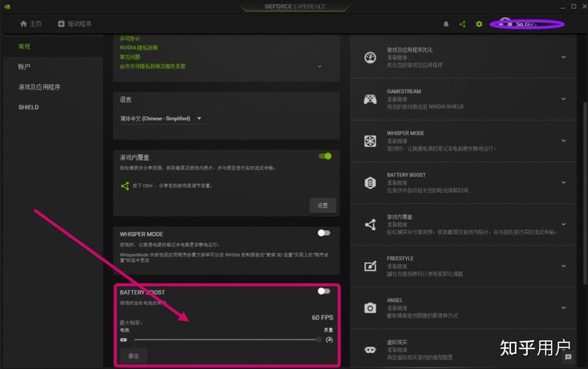Click the feedback chat icon at bottom right
This screenshot has width=588, height=369.
pos(569,357)
